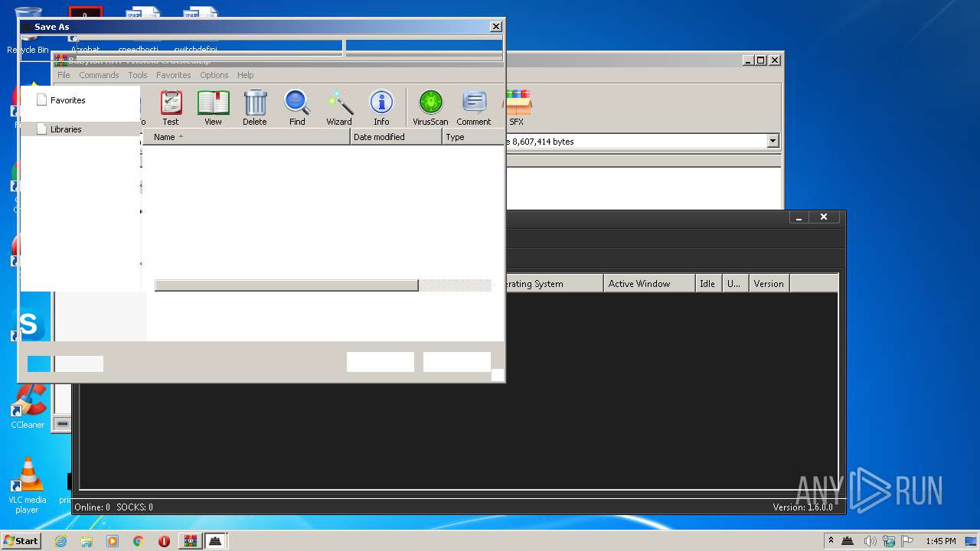The width and height of the screenshot is (980, 551).
Task: Launch Opera from the taskbar
Action: [x=164, y=541]
